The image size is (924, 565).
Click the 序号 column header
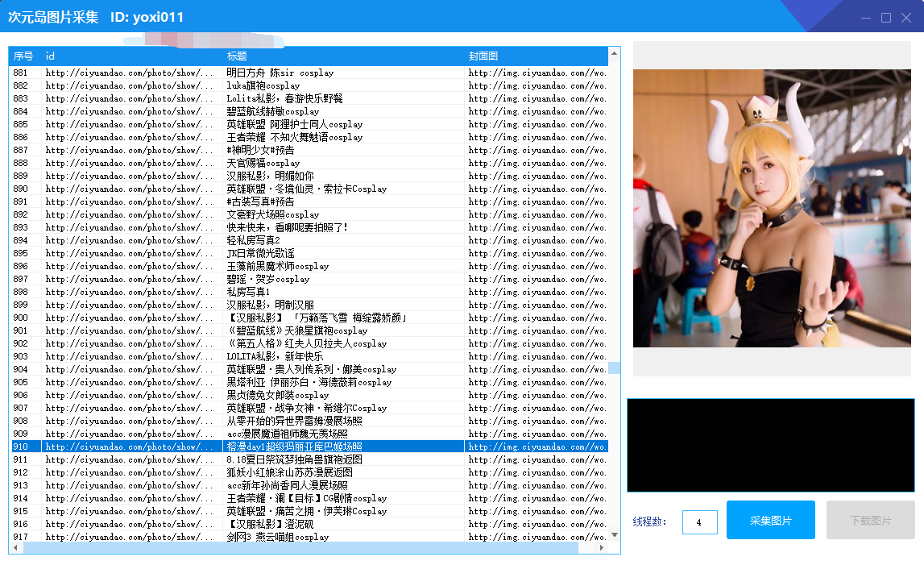coord(25,56)
